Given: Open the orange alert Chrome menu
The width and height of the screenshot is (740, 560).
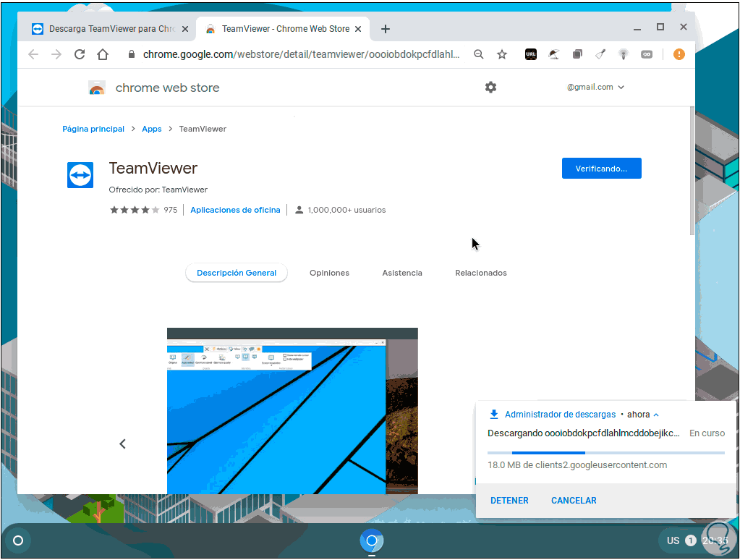Looking at the screenshot, I should click(x=679, y=55).
